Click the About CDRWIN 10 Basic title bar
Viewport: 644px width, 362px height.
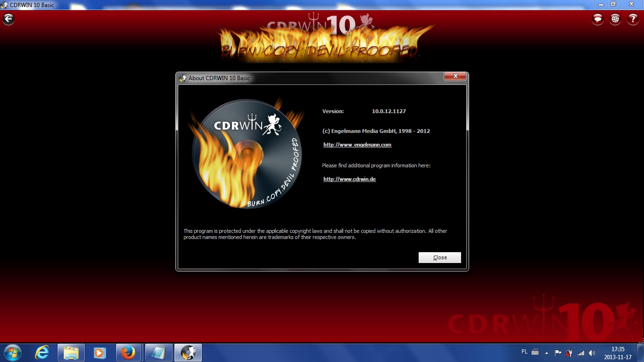[311, 78]
